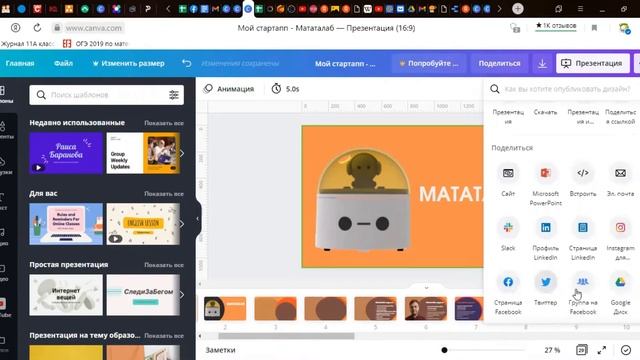Open template search filters icon
The width and height of the screenshot is (640, 360).
pos(174,95)
